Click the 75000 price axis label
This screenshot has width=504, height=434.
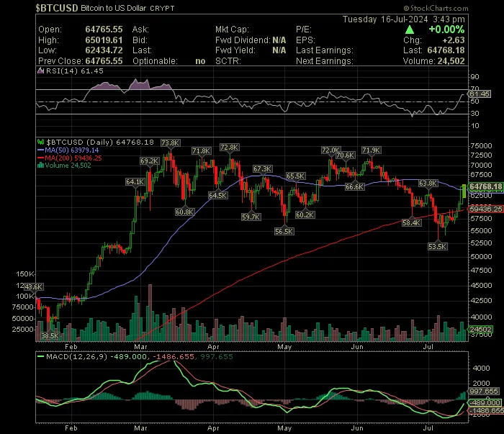(481, 145)
